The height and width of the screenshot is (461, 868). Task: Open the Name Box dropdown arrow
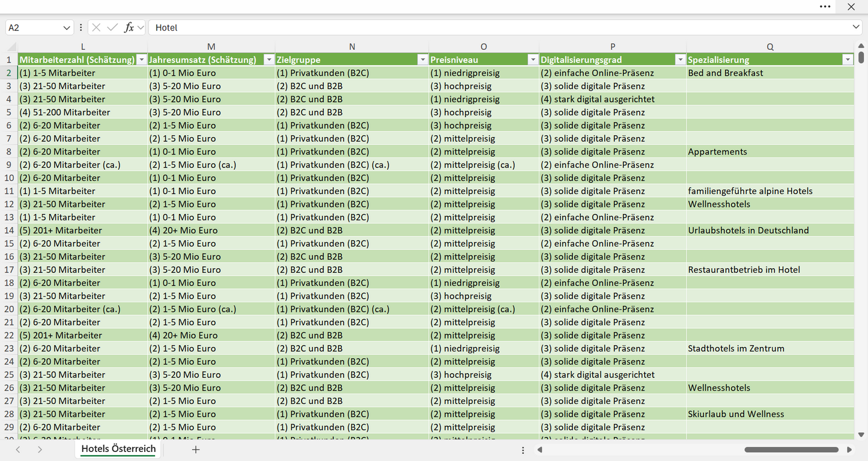point(66,28)
